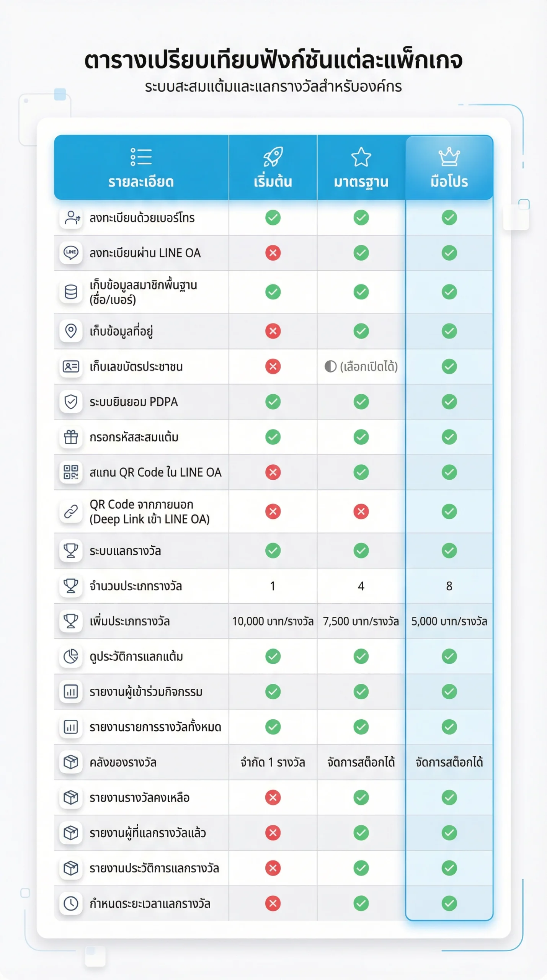Click the 10,000 บาท/รางวัล price text
This screenshot has height=980, width=547.
[273, 621]
